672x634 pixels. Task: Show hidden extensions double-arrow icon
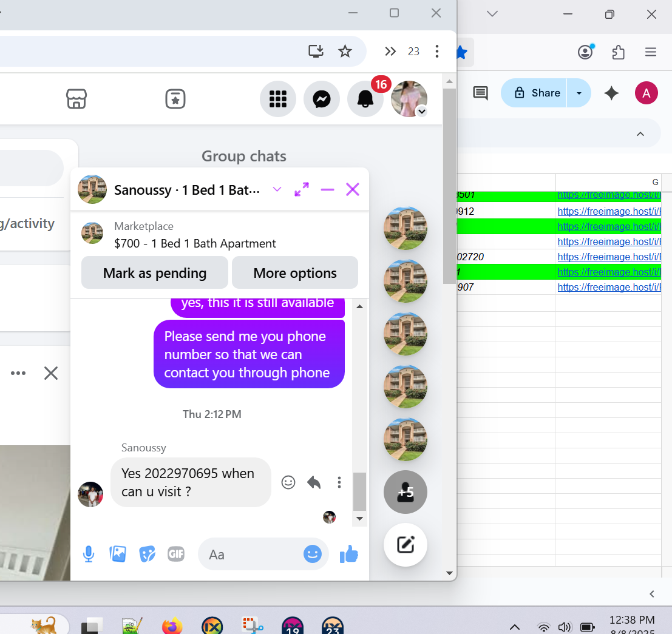coord(390,52)
